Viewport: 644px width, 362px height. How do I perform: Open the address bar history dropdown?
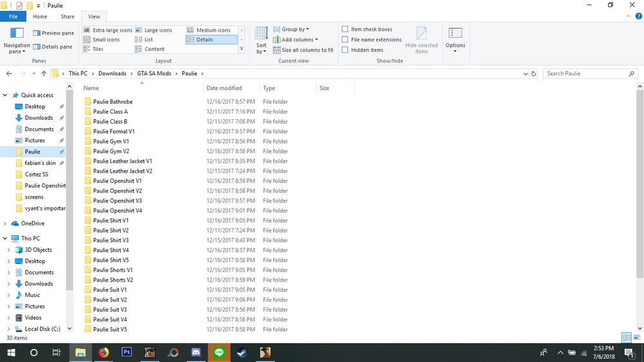pyautogui.click(x=526, y=73)
